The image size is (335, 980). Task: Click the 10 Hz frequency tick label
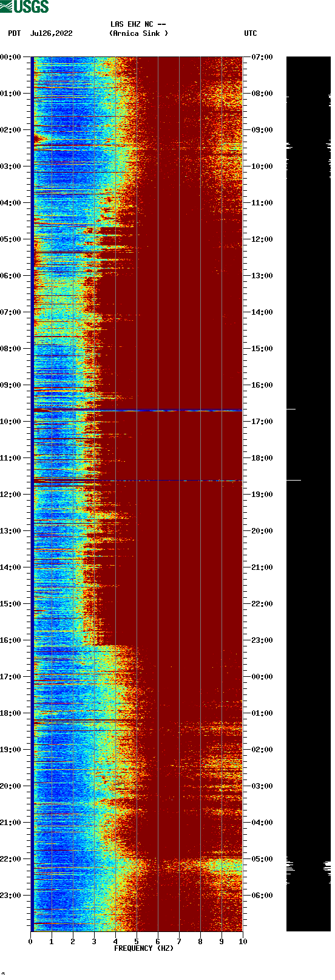pos(243,942)
